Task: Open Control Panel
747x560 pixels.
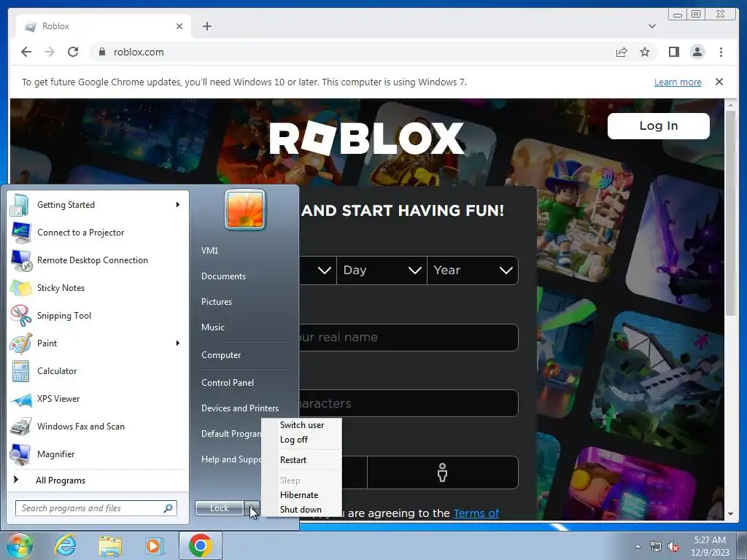Action: point(228,383)
